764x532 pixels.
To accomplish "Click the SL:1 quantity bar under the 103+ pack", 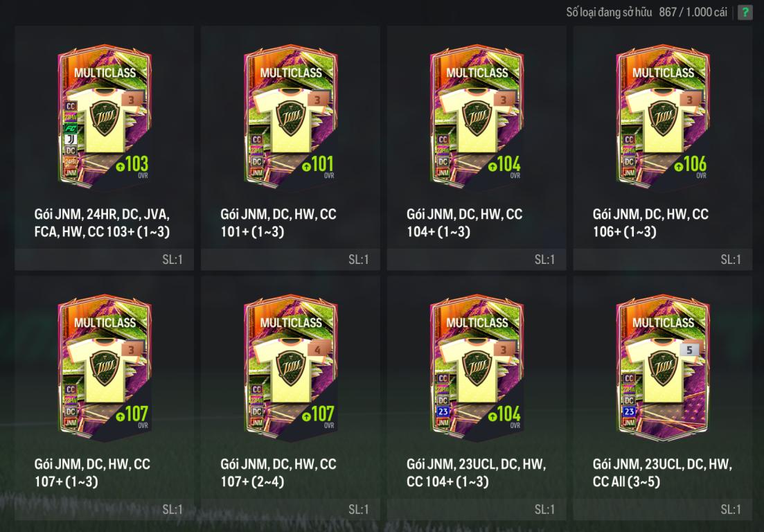I will [105, 259].
